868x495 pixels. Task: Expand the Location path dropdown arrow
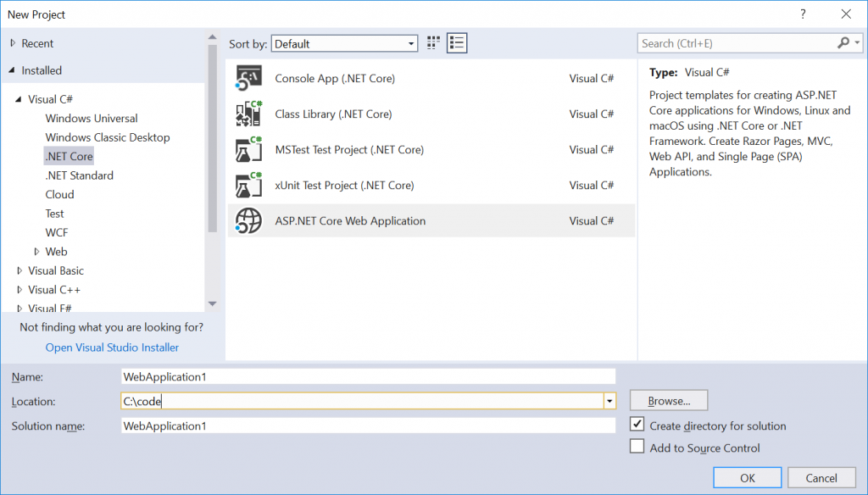[x=609, y=401]
